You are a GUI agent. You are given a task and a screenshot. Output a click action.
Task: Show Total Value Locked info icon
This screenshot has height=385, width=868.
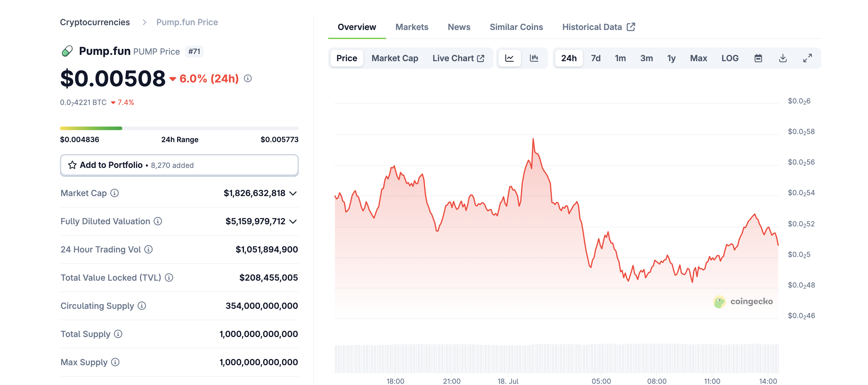click(x=169, y=277)
